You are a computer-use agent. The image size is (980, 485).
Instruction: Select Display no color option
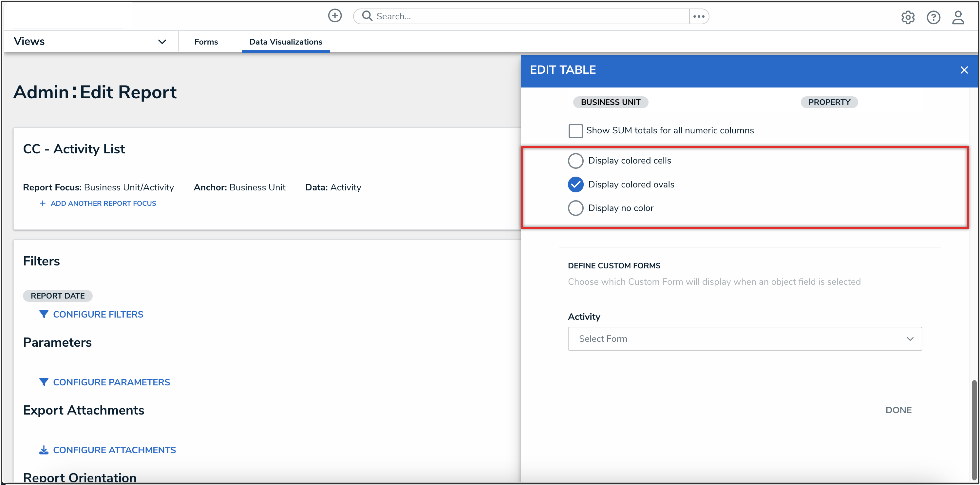point(575,208)
